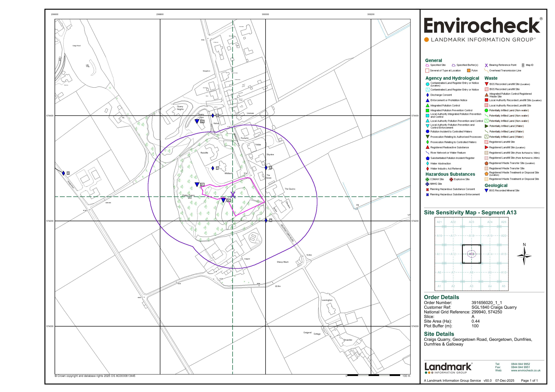This screenshot has width=555, height=392.
Task: Click the blue diamond marker with ID 2
Action: [266, 220]
